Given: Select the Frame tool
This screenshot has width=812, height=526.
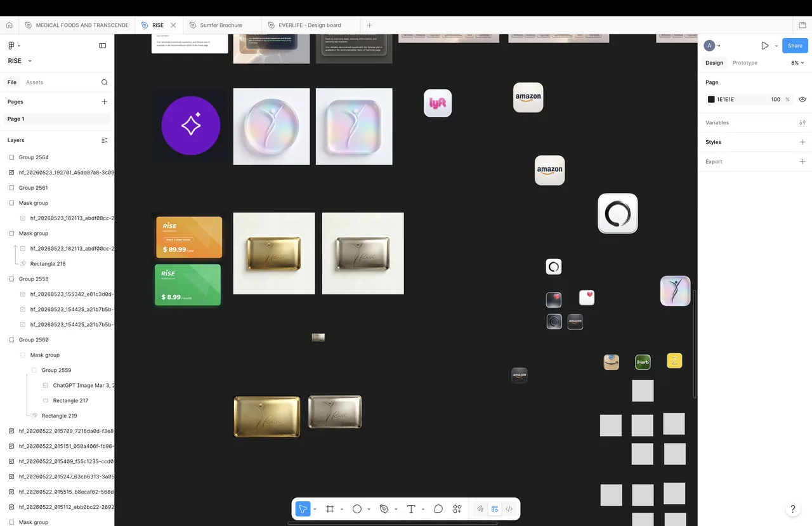Looking at the screenshot, I should coord(330,509).
